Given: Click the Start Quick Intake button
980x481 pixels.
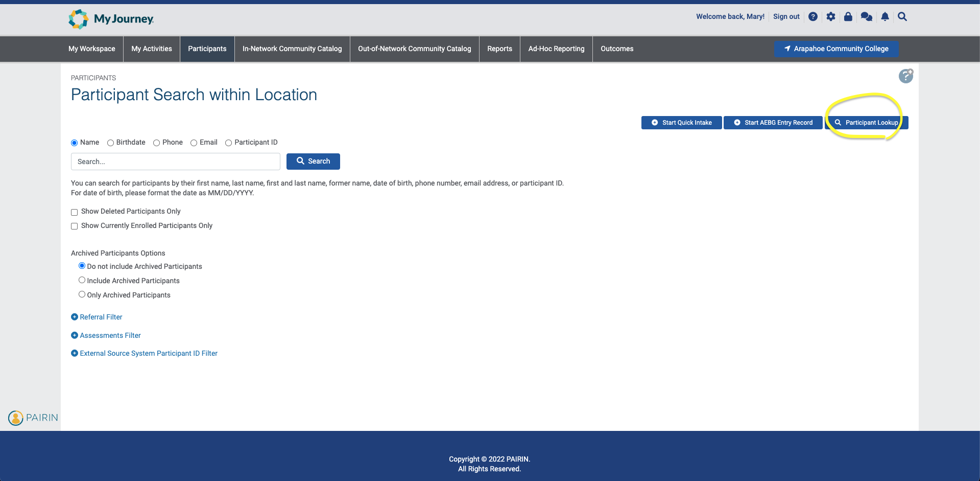Looking at the screenshot, I should tap(681, 123).
